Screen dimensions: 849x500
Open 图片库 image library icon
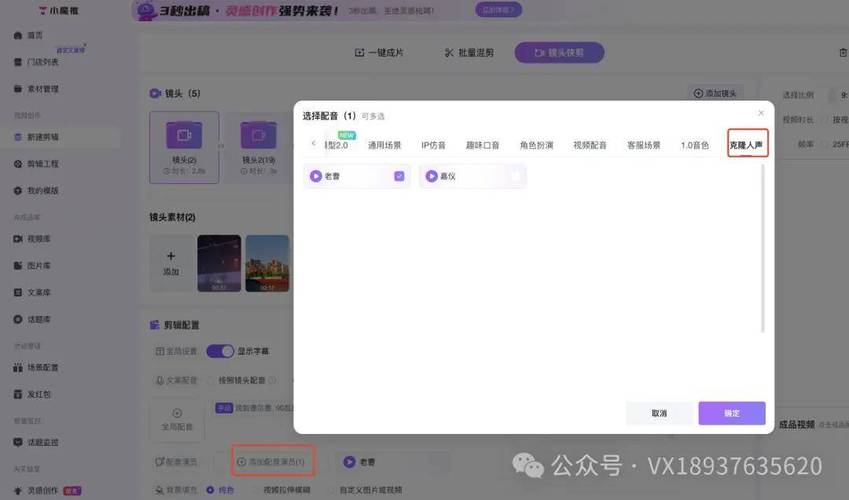pos(17,266)
